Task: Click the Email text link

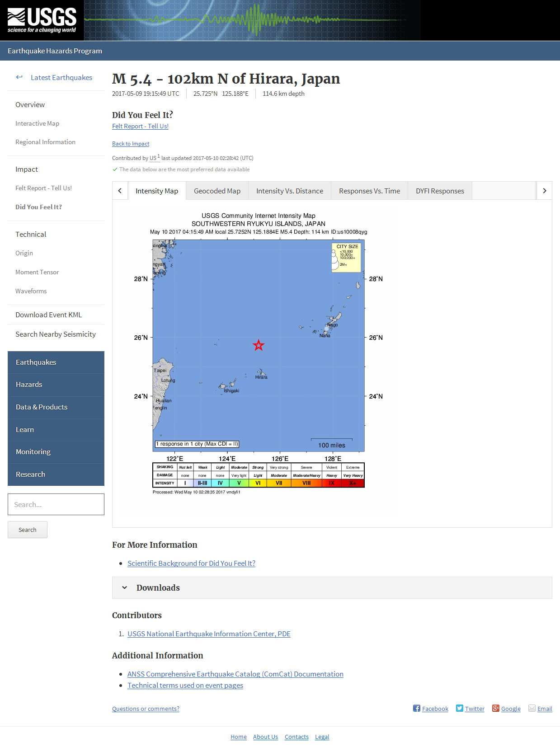Action: (x=545, y=709)
